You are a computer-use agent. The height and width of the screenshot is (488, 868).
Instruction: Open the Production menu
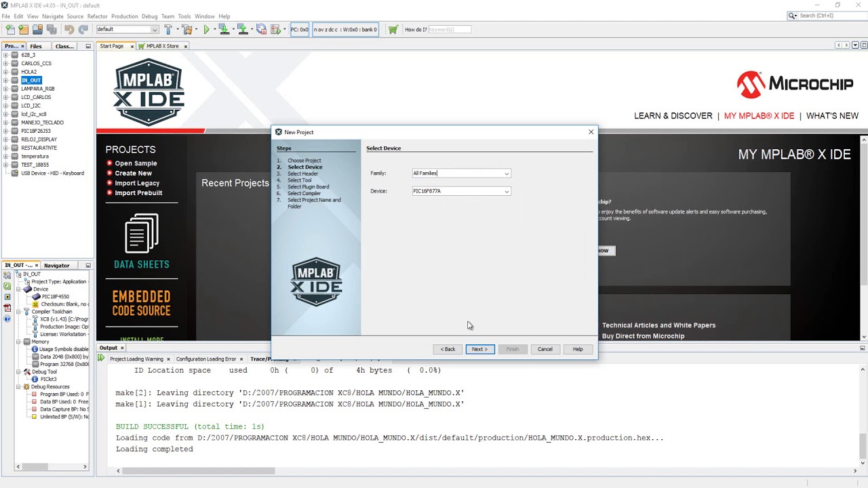(124, 16)
